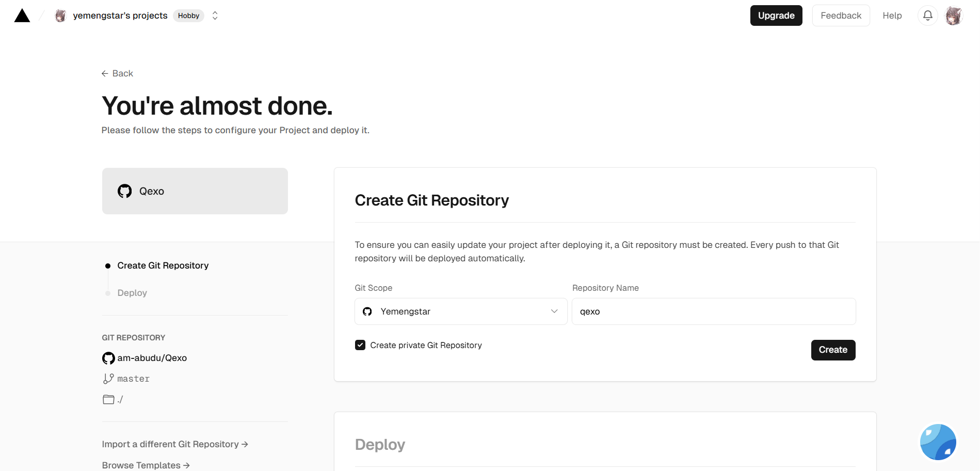980x471 pixels.
Task: Open user avatar menu in top right
Action: [953, 16]
